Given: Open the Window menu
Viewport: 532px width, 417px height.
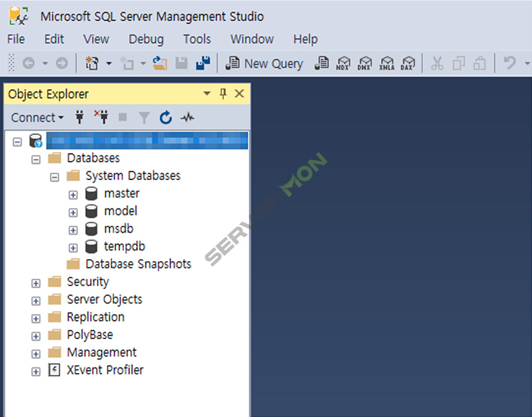Looking at the screenshot, I should (252, 39).
